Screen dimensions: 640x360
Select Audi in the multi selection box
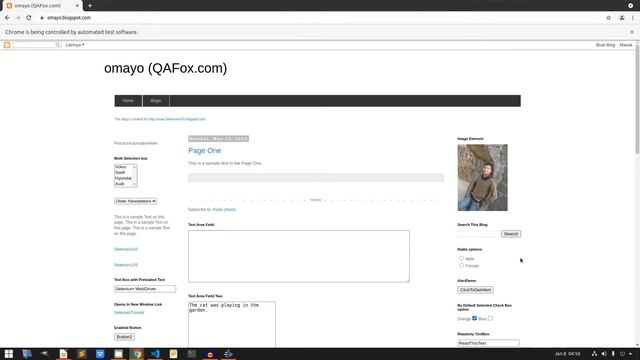tap(119, 184)
